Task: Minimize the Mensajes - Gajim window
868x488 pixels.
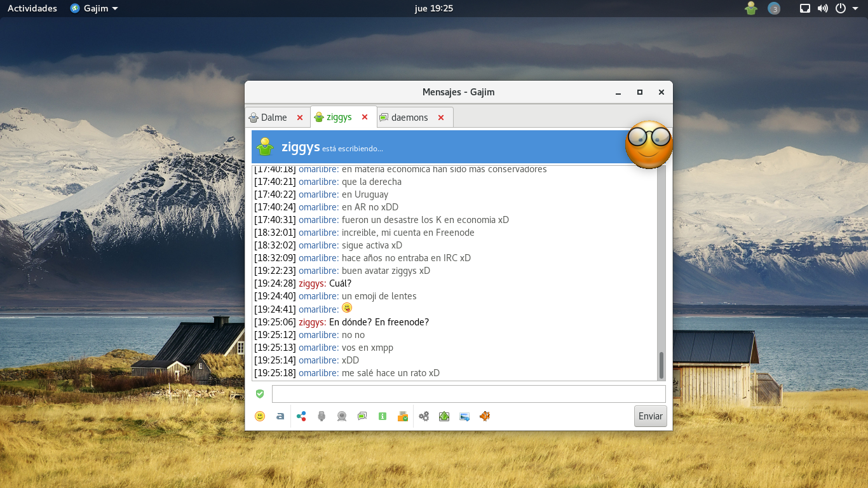Action: click(618, 92)
